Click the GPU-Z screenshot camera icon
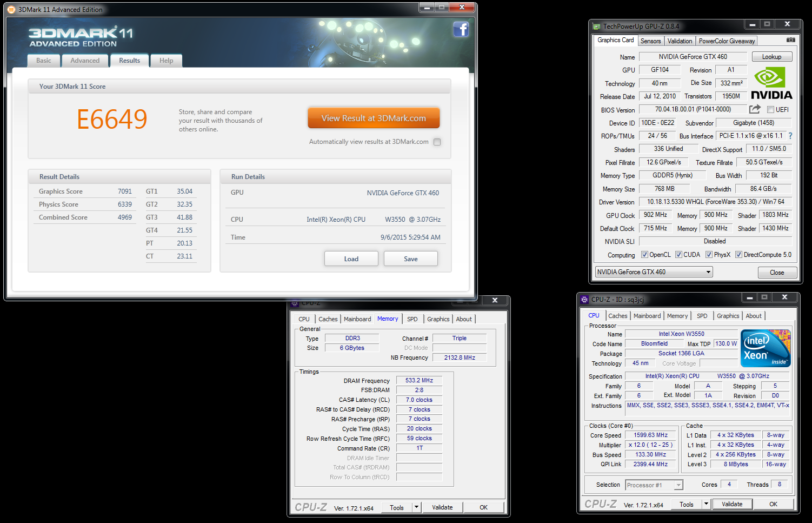 point(790,40)
